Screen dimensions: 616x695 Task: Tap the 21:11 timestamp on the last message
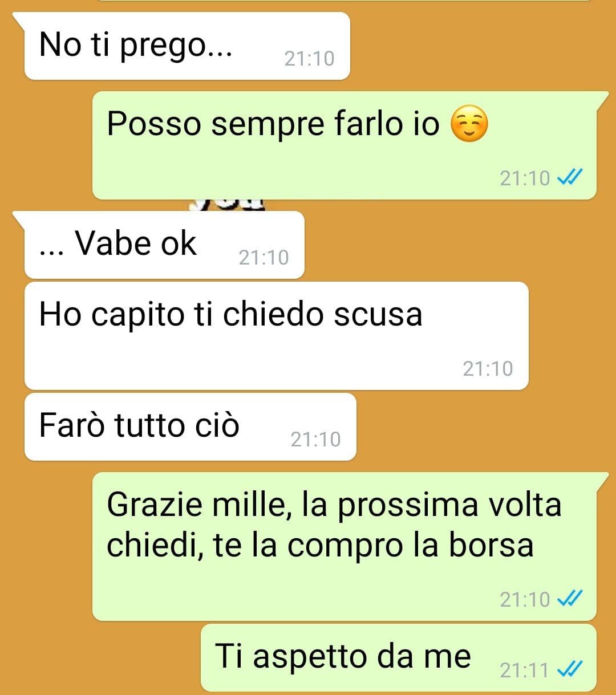click(524, 670)
